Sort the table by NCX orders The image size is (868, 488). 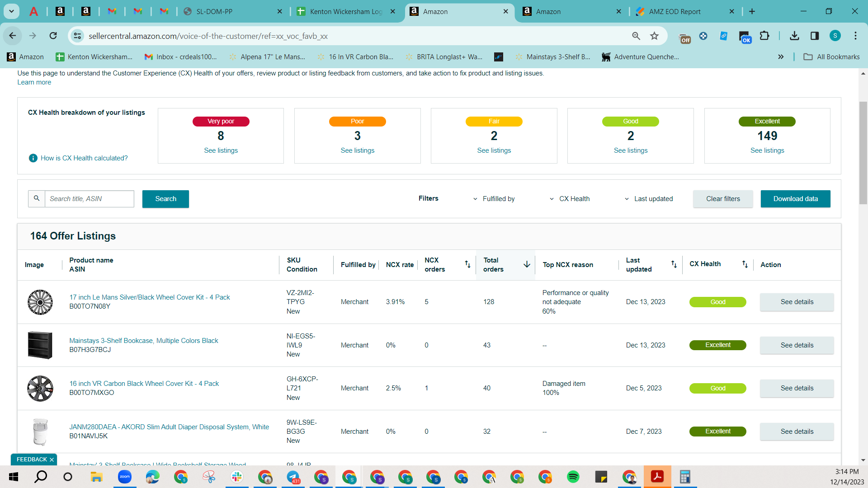pyautogui.click(x=467, y=264)
